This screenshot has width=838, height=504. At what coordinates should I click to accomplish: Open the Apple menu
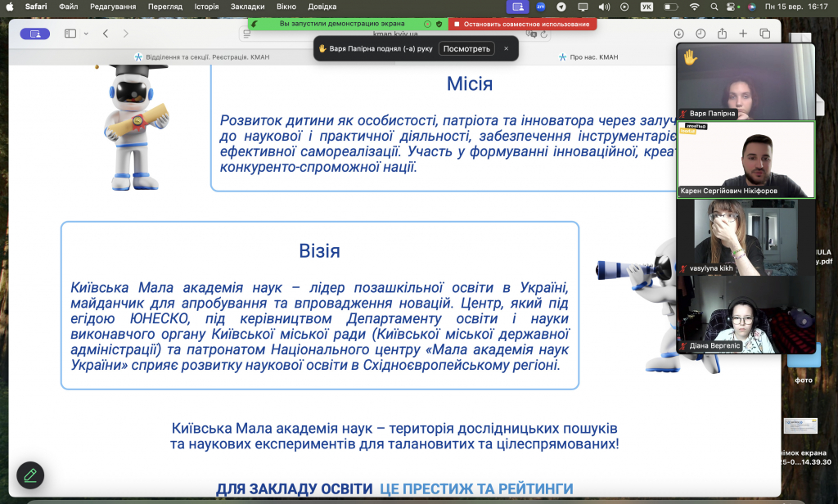coord(10,7)
